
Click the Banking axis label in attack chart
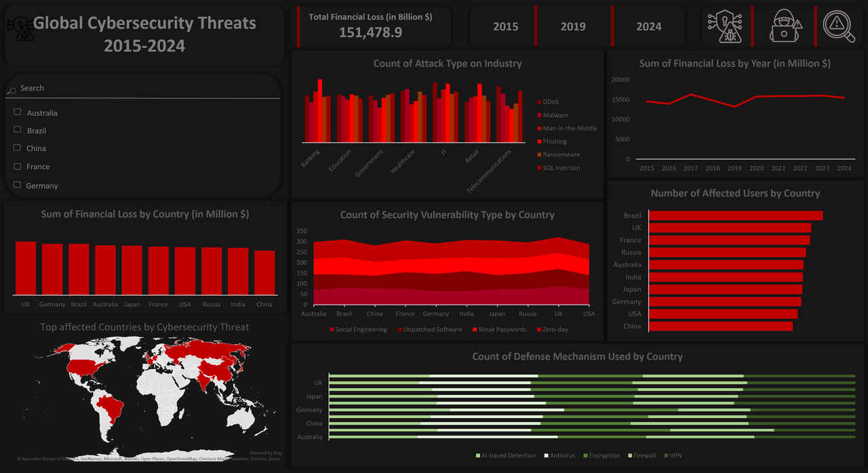[x=311, y=159]
